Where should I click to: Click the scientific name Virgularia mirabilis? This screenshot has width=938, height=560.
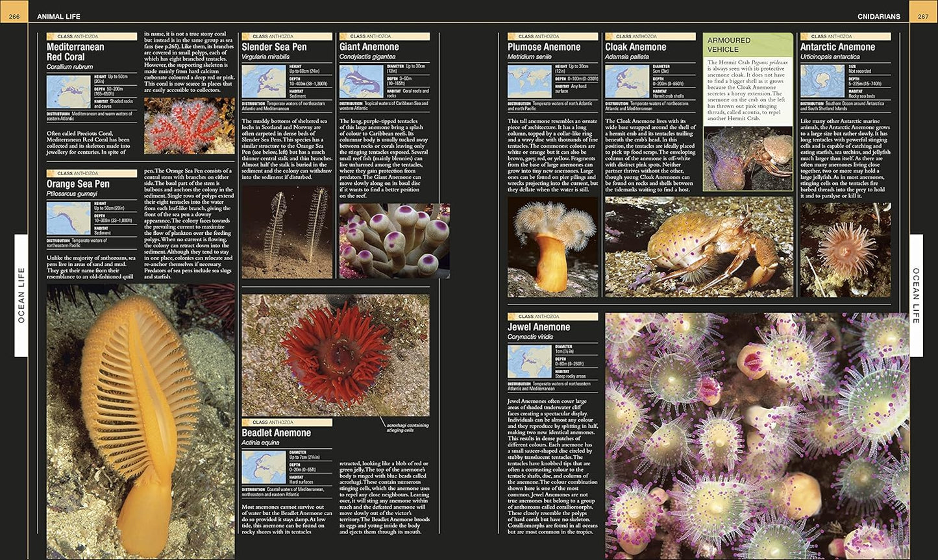click(265, 57)
